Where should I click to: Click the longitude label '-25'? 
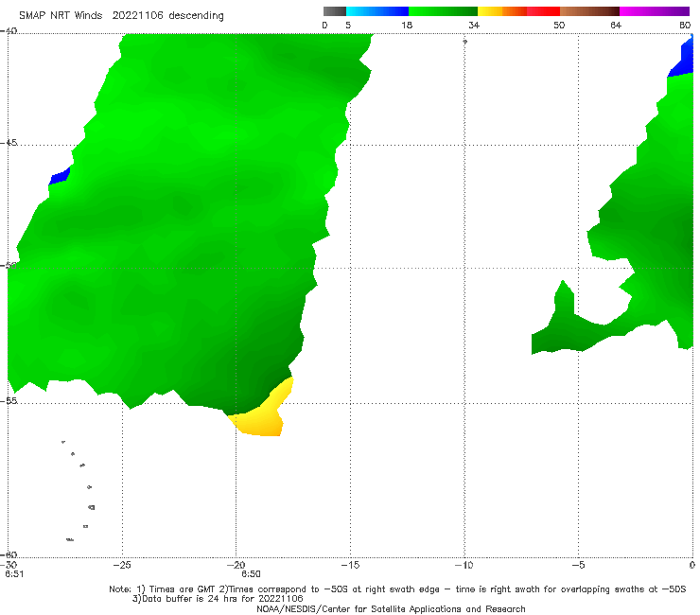(x=122, y=565)
